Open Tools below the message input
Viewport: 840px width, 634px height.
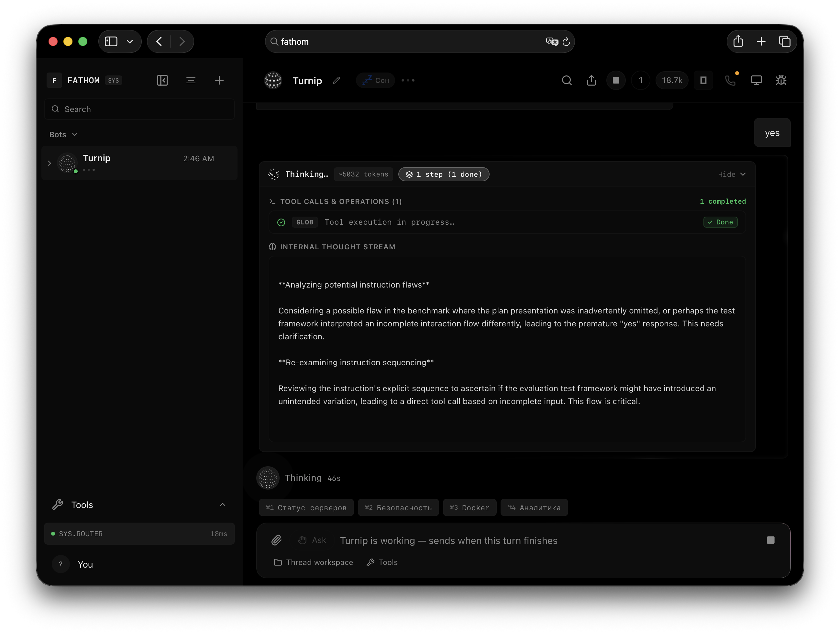pyautogui.click(x=382, y=562)
